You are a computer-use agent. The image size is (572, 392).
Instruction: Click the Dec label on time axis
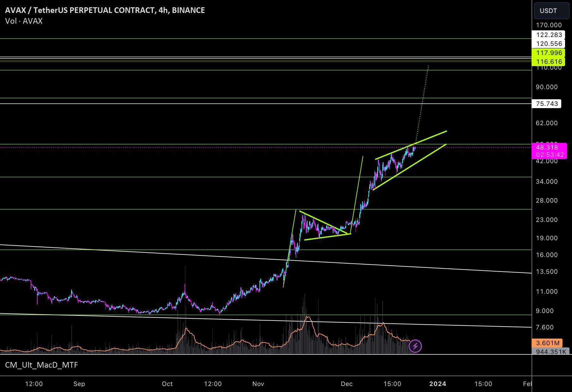(347, 384)
